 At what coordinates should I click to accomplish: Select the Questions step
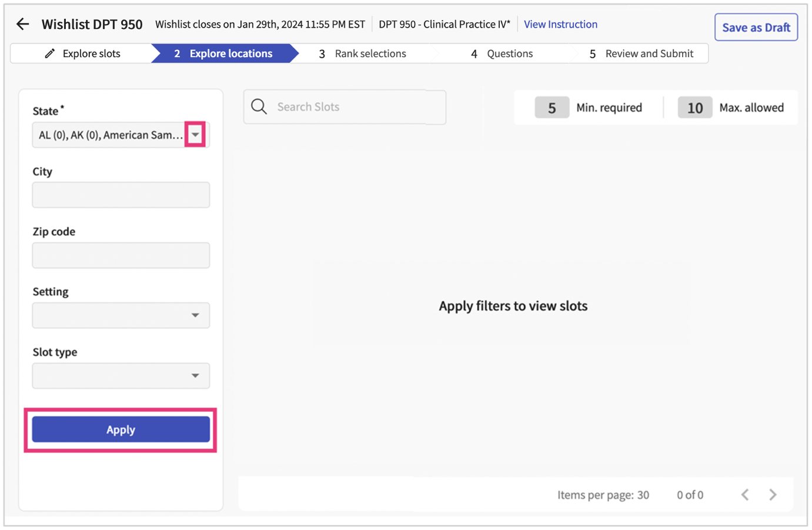(x=509, y=53)
